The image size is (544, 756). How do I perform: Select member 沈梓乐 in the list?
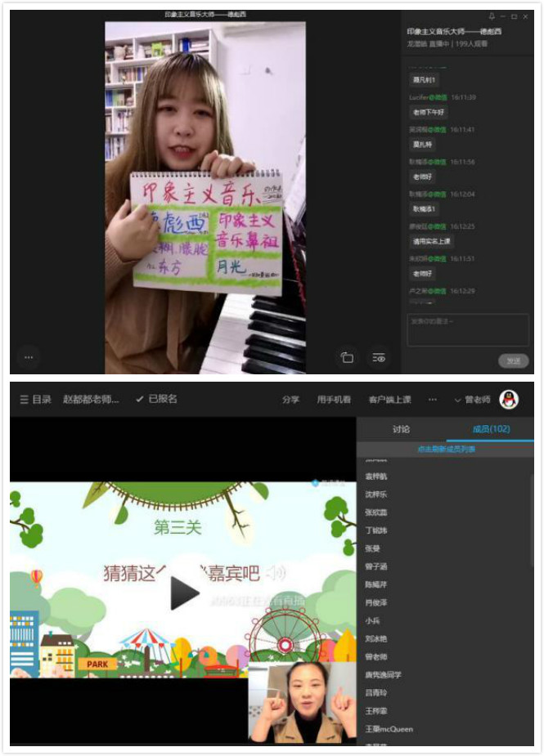(x=375, y=494)
